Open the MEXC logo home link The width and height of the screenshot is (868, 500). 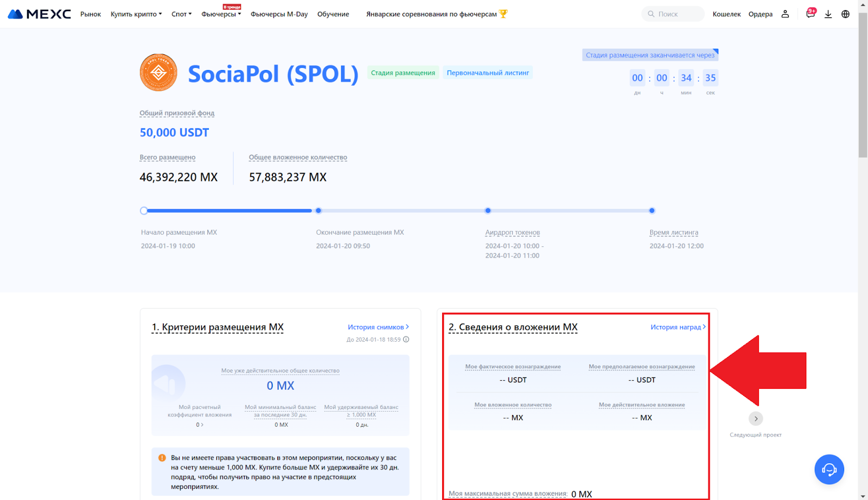(x=39, y=14)
